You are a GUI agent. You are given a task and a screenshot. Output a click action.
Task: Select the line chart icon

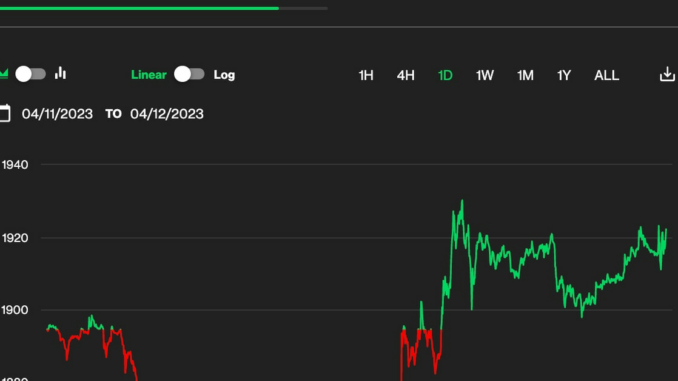4,74
